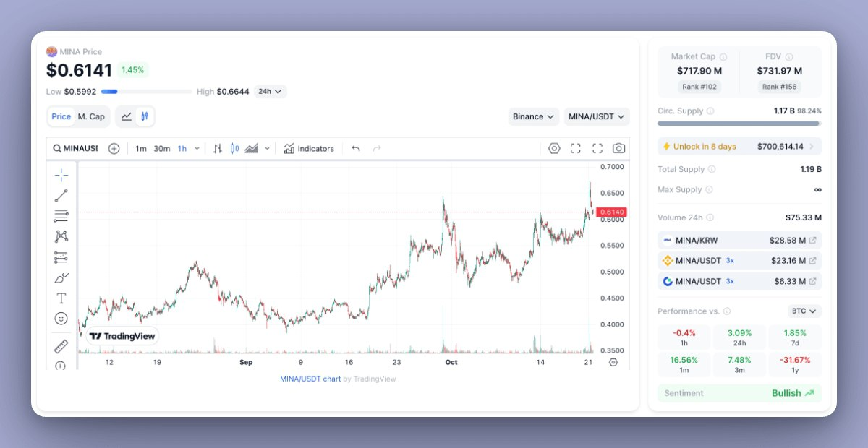This screenshot has height=448, width=868.
Task: Take a chart snapshot with camera icon
Action: click(x=618, y=148)
